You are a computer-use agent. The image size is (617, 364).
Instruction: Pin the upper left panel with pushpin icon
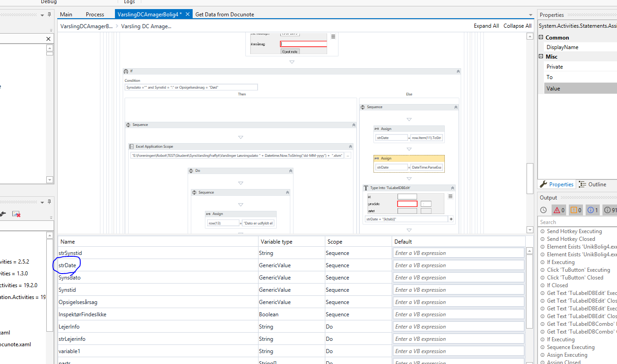[49, 15]
